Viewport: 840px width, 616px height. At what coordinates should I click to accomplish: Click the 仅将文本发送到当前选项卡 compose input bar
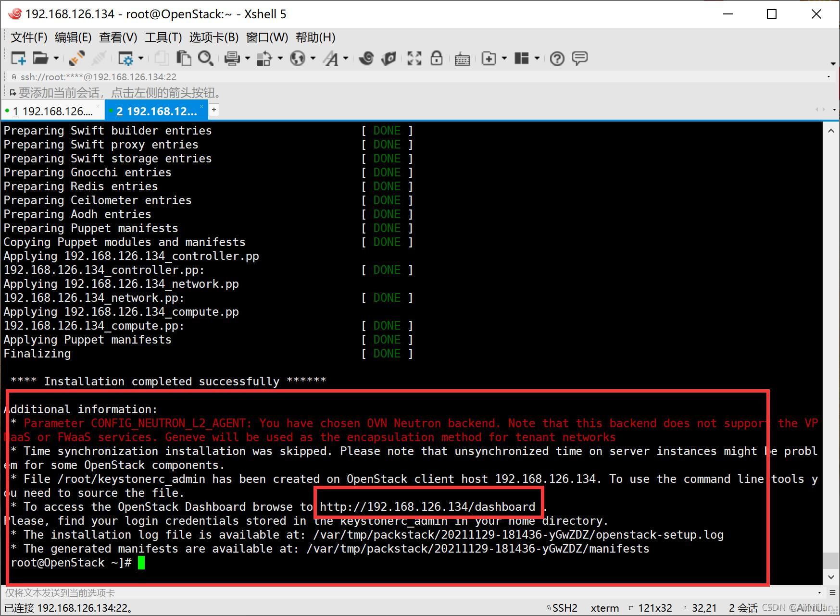click(x=409, y=592)
